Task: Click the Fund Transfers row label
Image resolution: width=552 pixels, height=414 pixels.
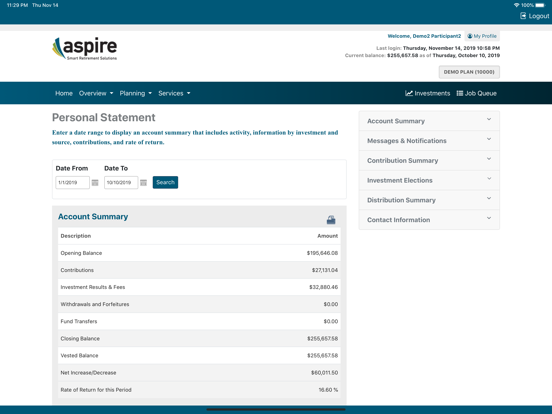Action: coord(79,321)
